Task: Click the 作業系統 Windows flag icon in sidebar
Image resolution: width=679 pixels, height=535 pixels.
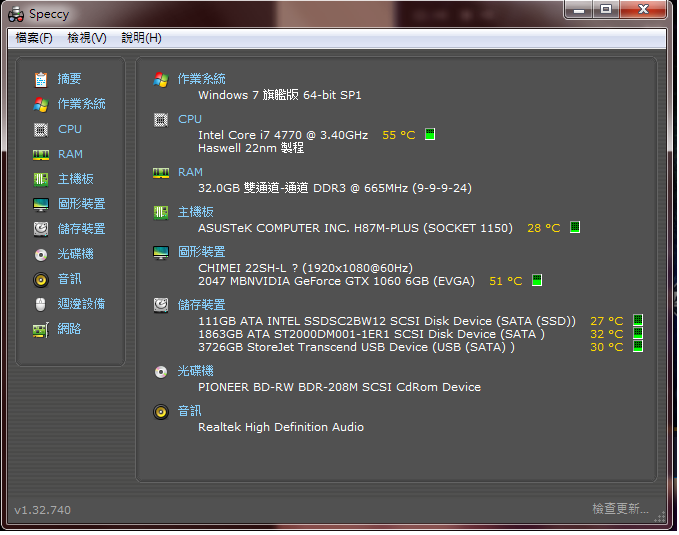Action: point(41,104)
